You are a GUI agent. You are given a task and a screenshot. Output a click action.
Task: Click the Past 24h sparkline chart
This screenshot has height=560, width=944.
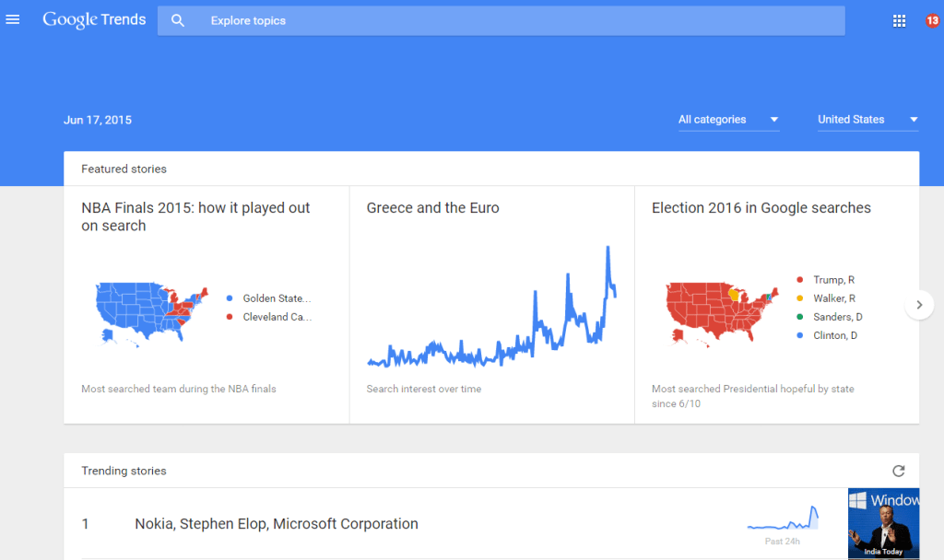[783, 519]
